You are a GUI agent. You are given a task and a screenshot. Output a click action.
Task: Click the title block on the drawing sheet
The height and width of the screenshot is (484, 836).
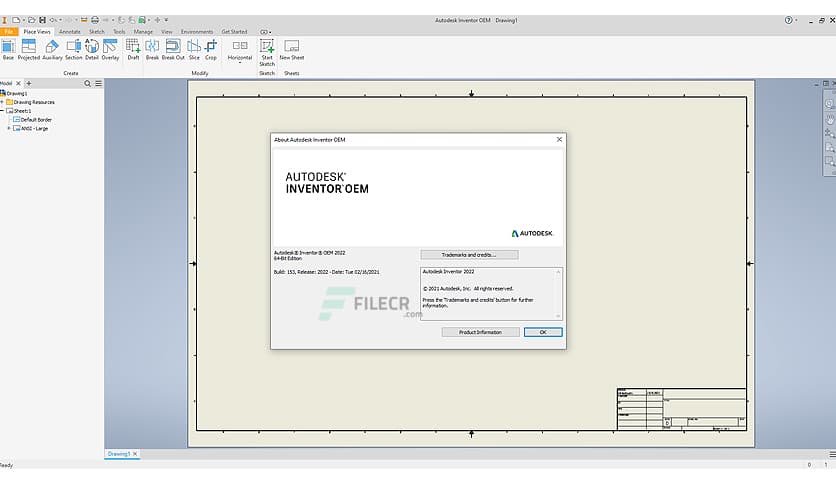[681, 409]
